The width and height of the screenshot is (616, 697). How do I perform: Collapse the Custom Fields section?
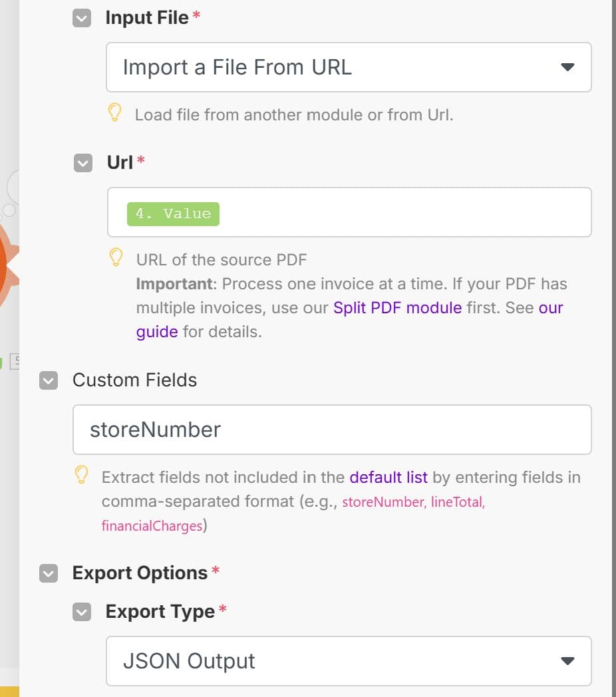coord(48,380)
